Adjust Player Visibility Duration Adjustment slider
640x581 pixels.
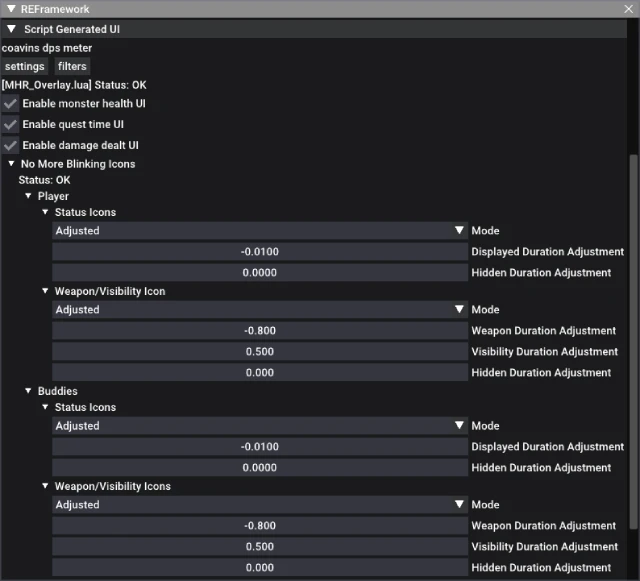tap(260, 352)
